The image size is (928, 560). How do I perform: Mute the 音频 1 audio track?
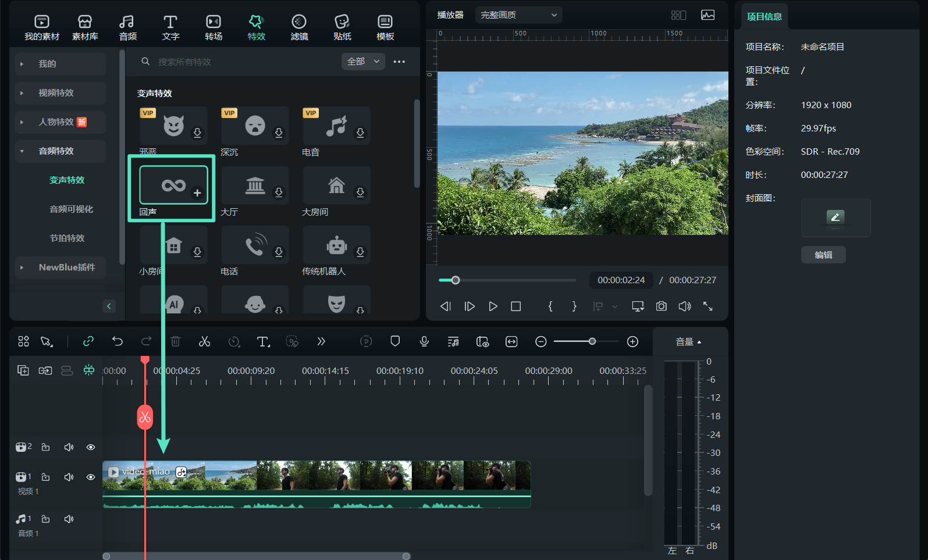[69, 519]
